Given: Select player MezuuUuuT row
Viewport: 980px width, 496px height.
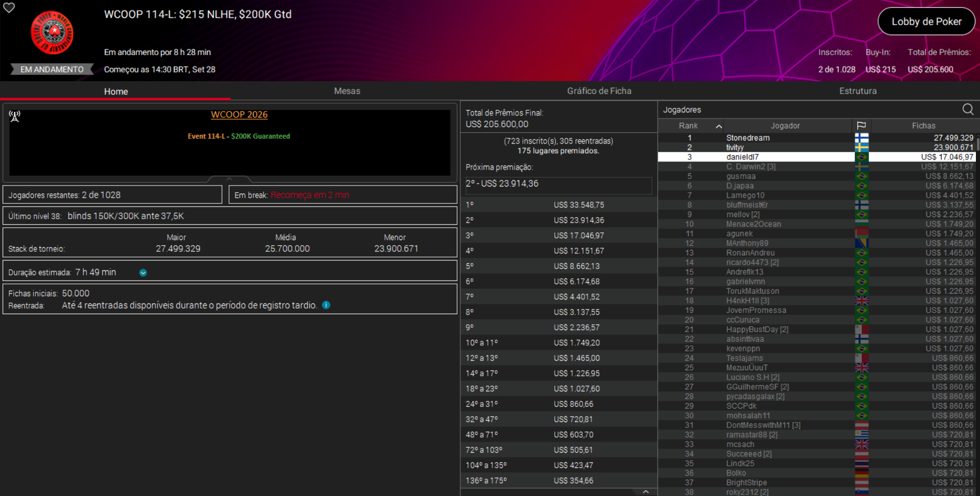Looking at the screenshot, I should [x=816, y=368].
